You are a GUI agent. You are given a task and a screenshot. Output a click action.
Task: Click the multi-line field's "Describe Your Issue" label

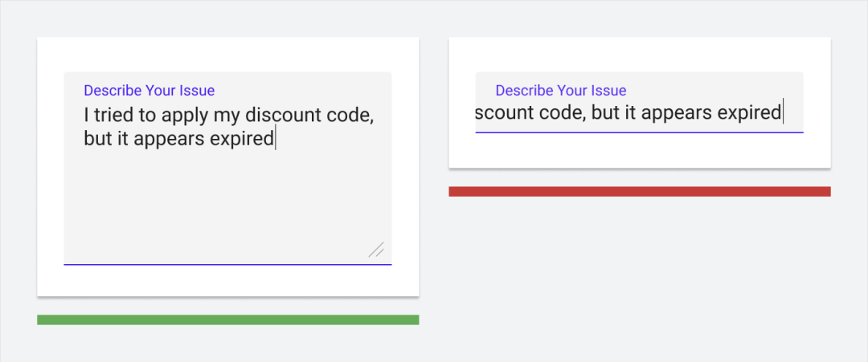point(149,91)
